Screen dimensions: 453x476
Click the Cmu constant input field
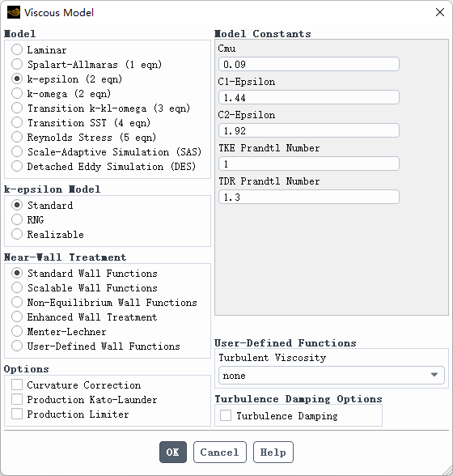pyautogui.click(x=308, y=64)
